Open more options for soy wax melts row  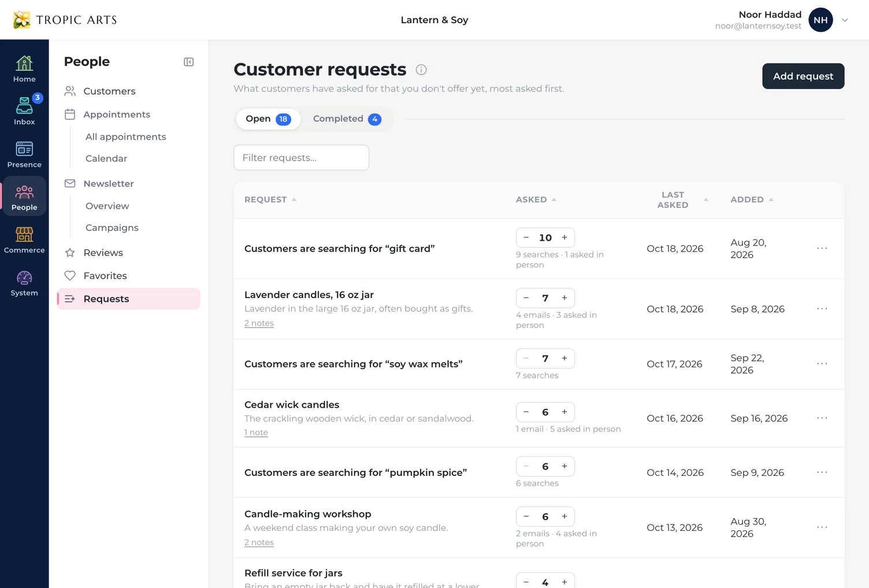[x=822, y=364]
